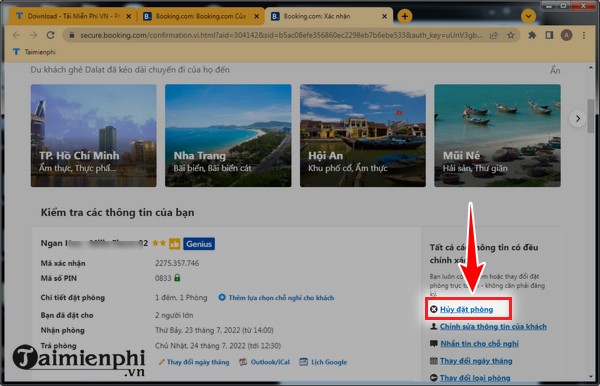Close the Booking.com Xác nhận tab
This screenshot has width=600, height=386.
[x=385, y=16]
